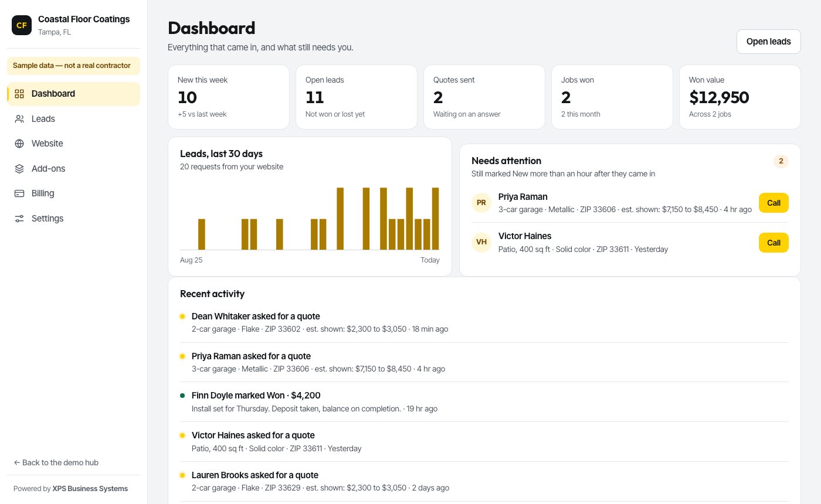Click the Leads people icon

19,119
